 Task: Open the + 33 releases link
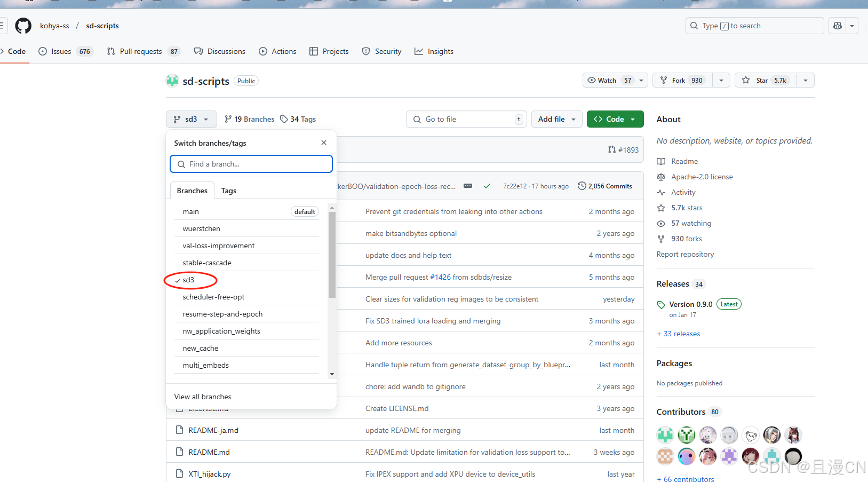coord(679,334)
